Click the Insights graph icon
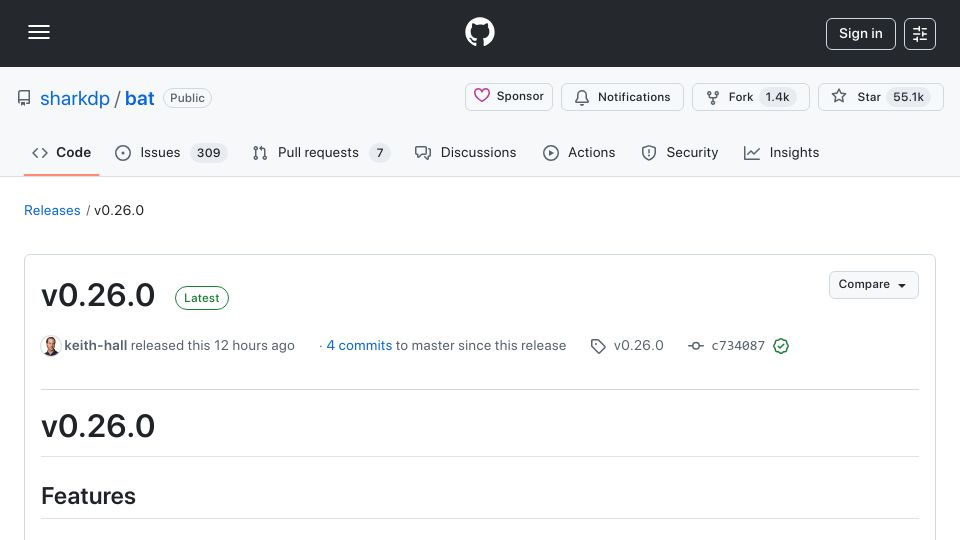 [x=751, y=153]
